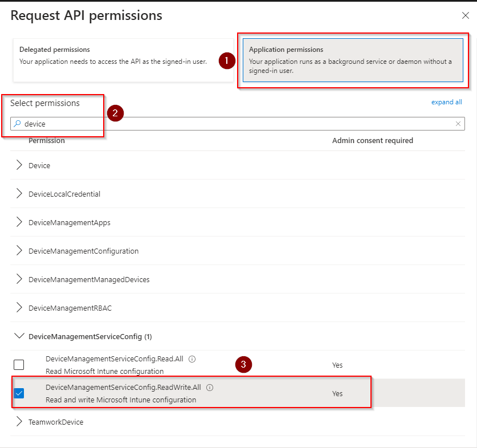Viewport: 477px width, 448px height.
Task: Expand the DeviceManagementManagedDevices chevron
Action: [x=19, y=279]
